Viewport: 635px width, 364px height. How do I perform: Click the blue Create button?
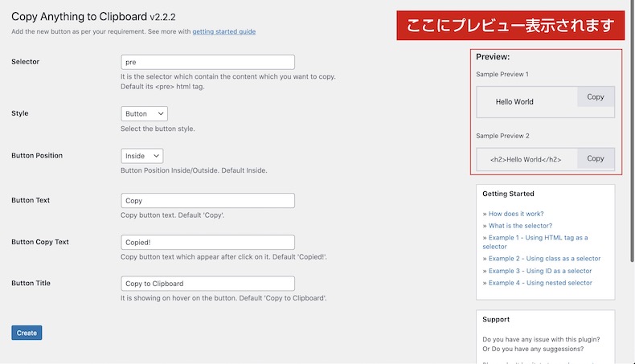pos(27,333)
